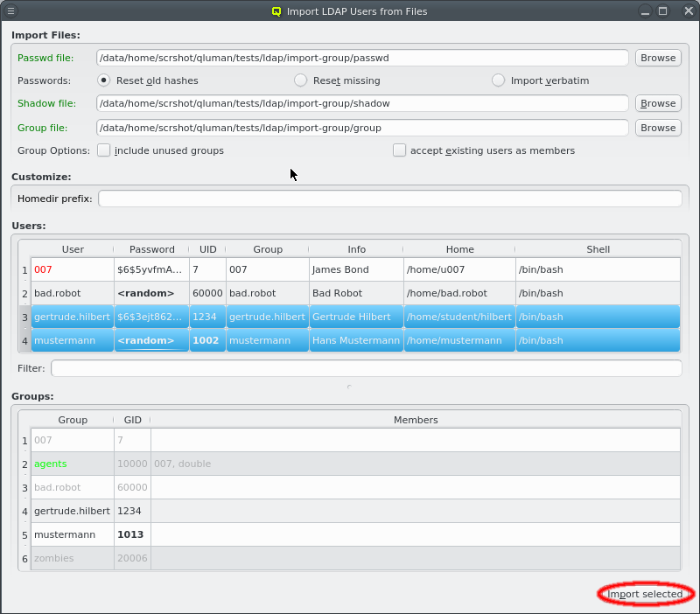Browse for the Passwd file
Screen dimensions: 700x614
[658, 58]
